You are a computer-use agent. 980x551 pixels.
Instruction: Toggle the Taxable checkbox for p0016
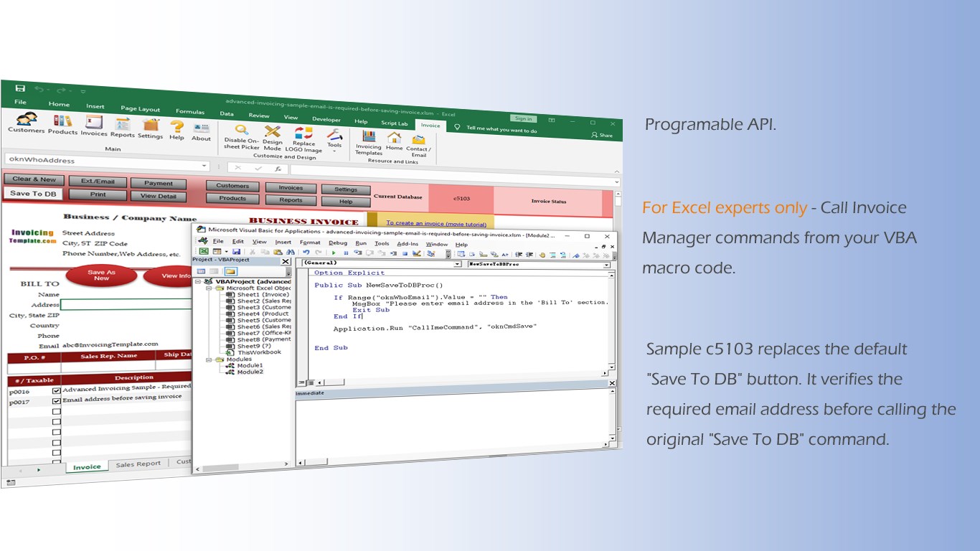pyautogui.click(x=56, y=390)
